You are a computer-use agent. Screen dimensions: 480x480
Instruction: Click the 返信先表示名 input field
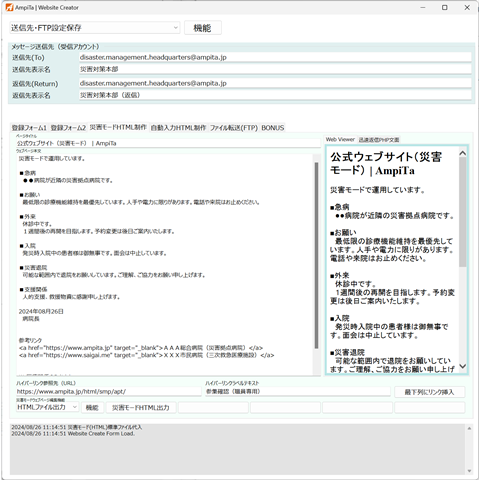[x=275, y=95]
